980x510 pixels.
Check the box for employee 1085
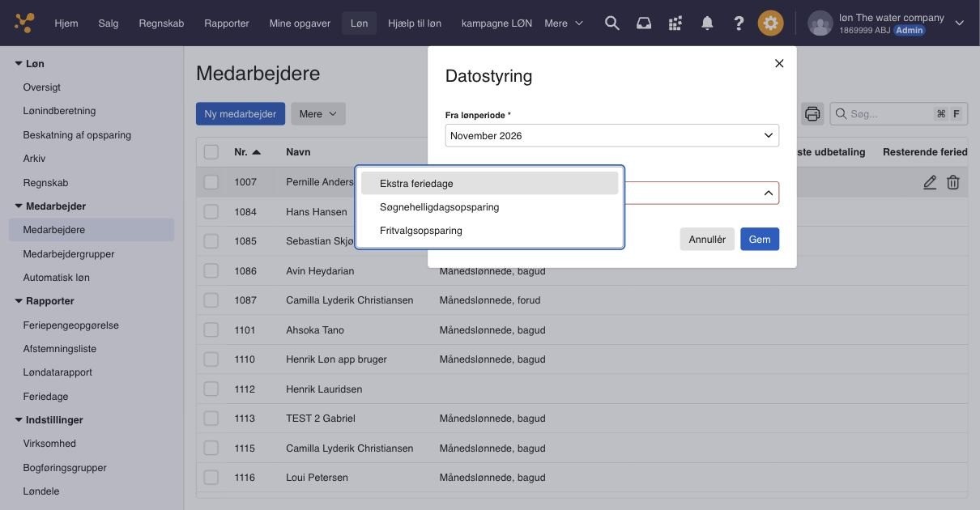211,241
